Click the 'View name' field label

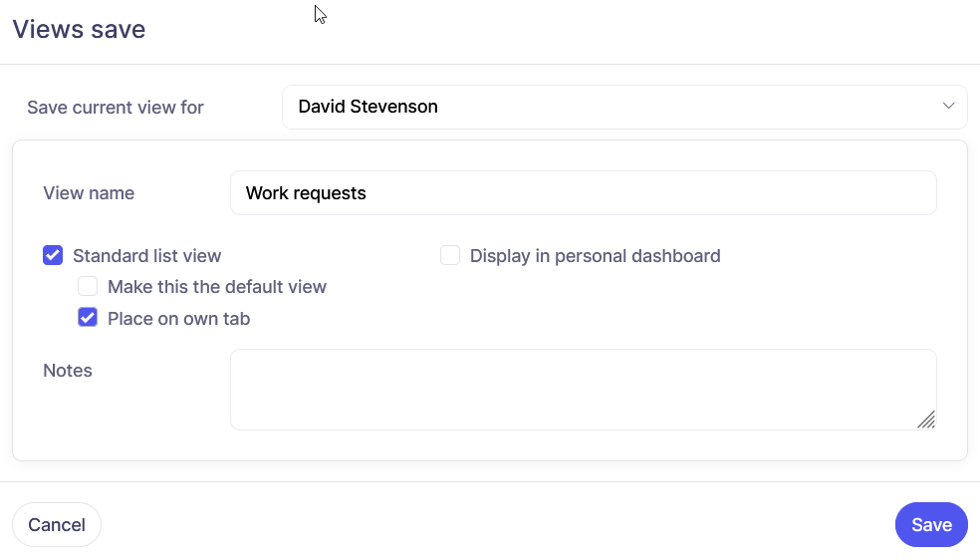point(89,193)
